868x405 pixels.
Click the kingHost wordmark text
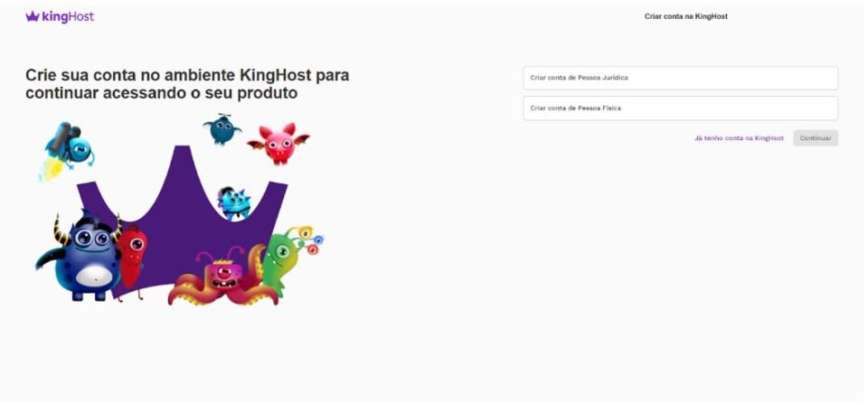point(68,17)
